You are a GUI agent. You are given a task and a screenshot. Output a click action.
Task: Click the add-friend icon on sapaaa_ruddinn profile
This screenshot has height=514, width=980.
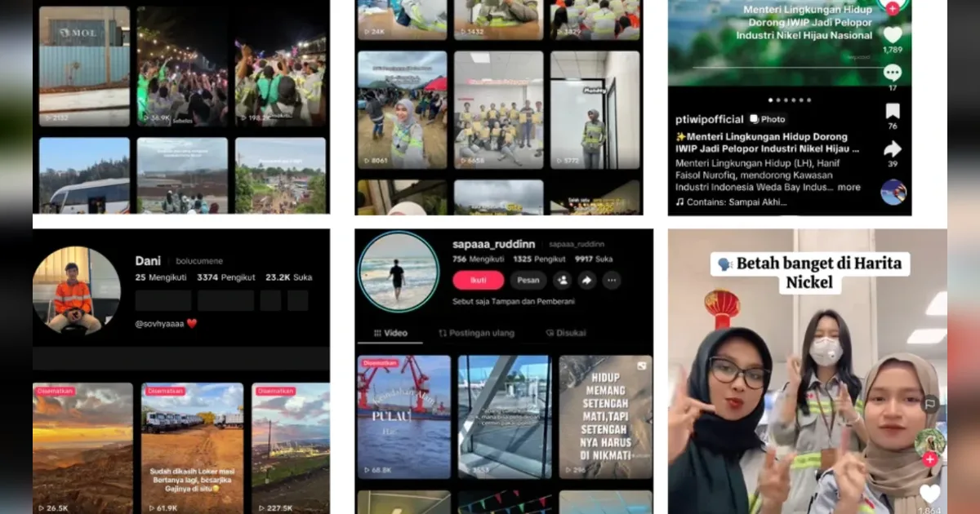(x=563, y=280)
